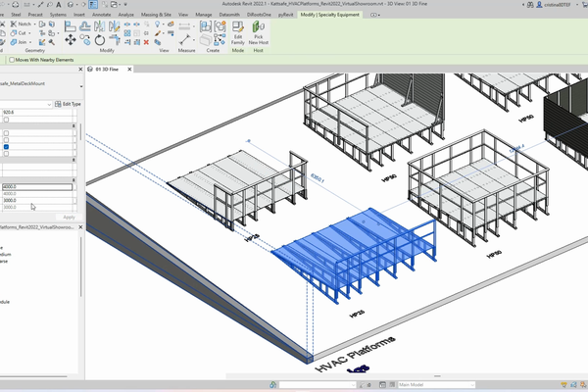This screenshot has height=392, width=588.
Task: Switch to the Massing & Site tab
Action: tap(156, 15)
